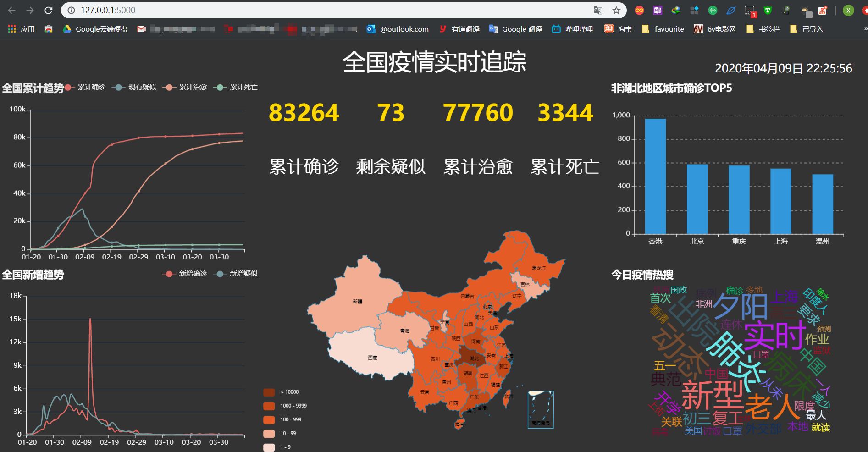Open the green X profile avatar
Image resolution: width=868 pixels, height=452 pixels.
848,10
